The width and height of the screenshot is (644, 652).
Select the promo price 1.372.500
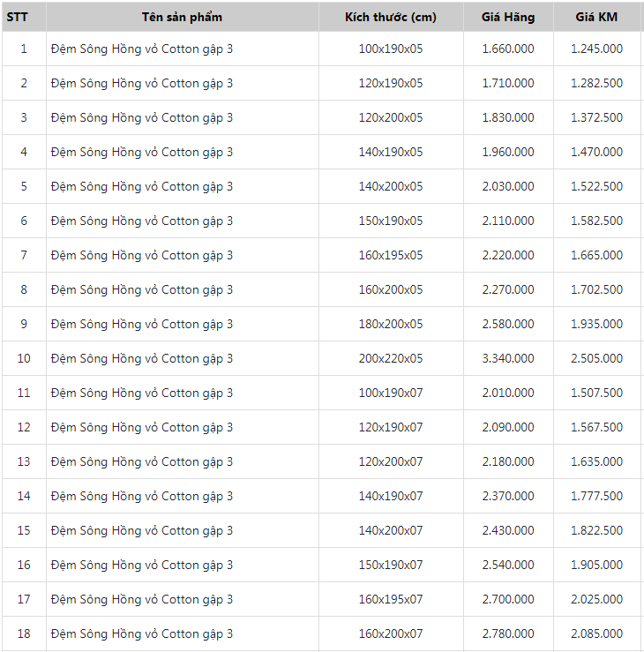(x=596, y=117)
